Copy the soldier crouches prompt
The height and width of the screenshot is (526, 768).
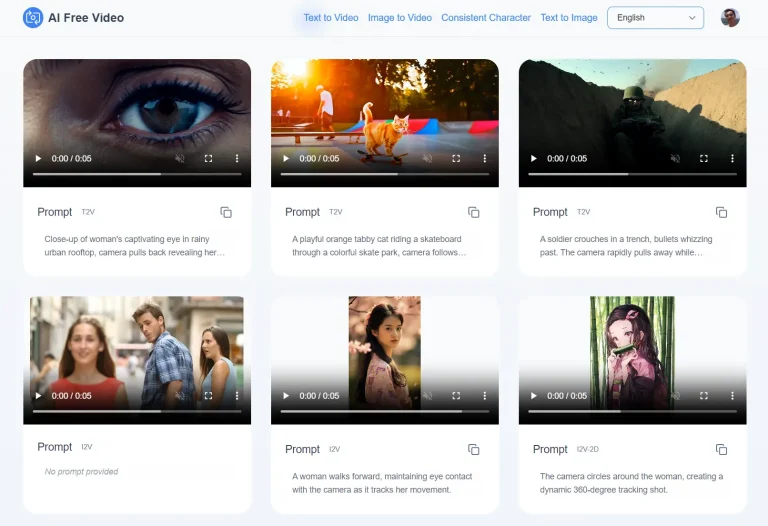pyautogui.click(x=721, y=212)
